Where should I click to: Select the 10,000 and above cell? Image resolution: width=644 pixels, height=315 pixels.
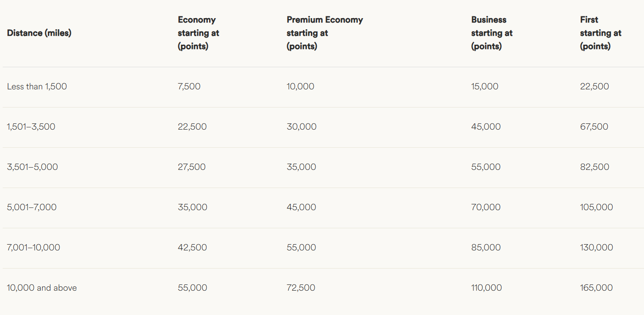click(42, 288)
